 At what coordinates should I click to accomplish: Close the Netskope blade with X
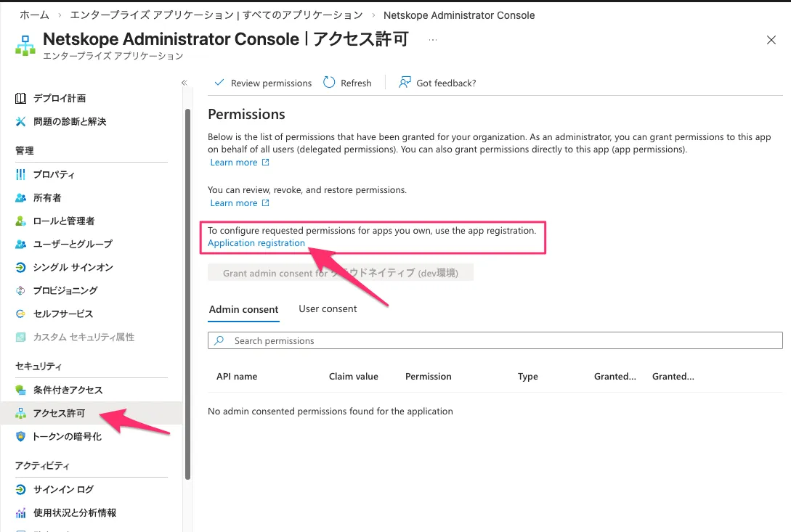point(771,40)
